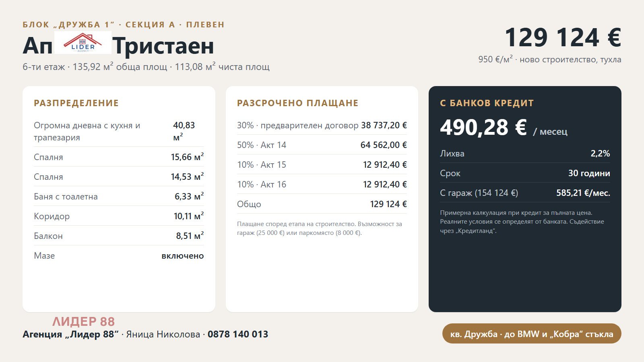Select the С гараж 585,21 €/мес. value

coord(583,193)
